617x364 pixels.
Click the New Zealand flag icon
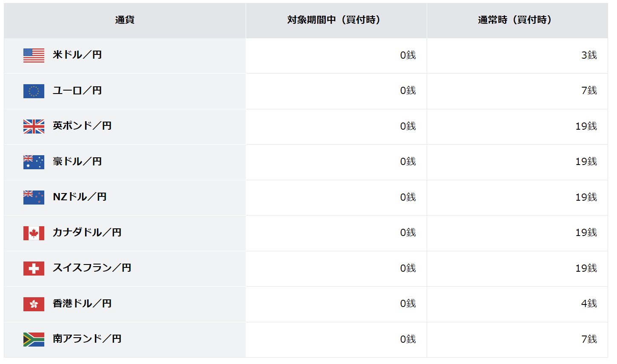coord(34,197)
